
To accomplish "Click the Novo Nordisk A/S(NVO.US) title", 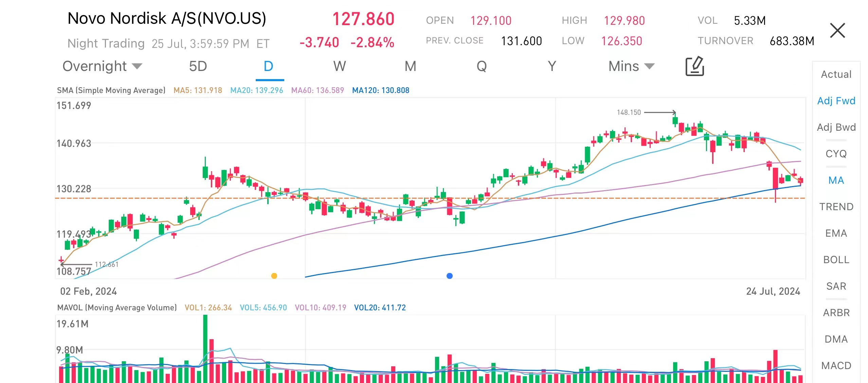I will [167, 18].
